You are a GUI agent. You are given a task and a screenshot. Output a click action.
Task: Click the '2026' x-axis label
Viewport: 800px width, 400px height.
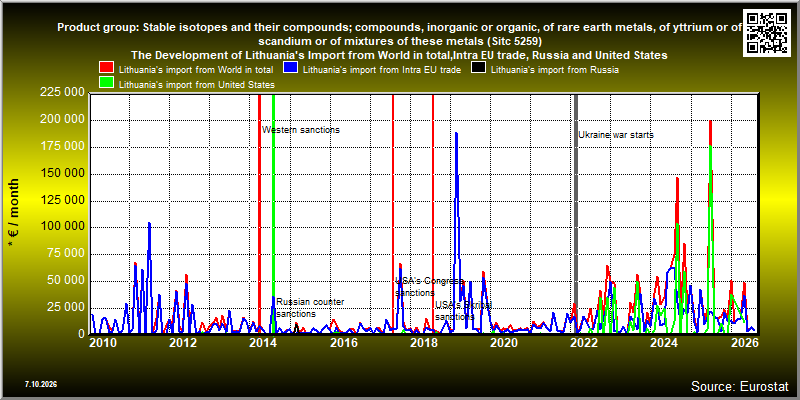744,342
